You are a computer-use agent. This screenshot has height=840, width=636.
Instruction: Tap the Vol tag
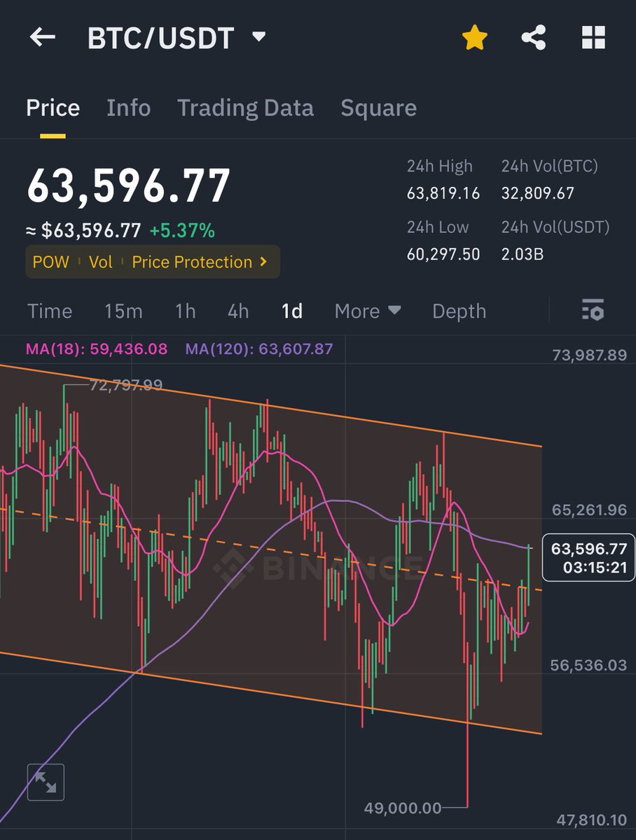(x=101, y=262)
